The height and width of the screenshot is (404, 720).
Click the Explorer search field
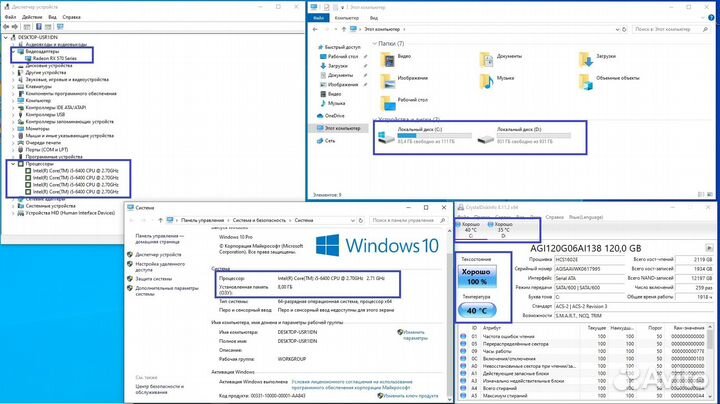pyautogui.click(x=671, y=29)
